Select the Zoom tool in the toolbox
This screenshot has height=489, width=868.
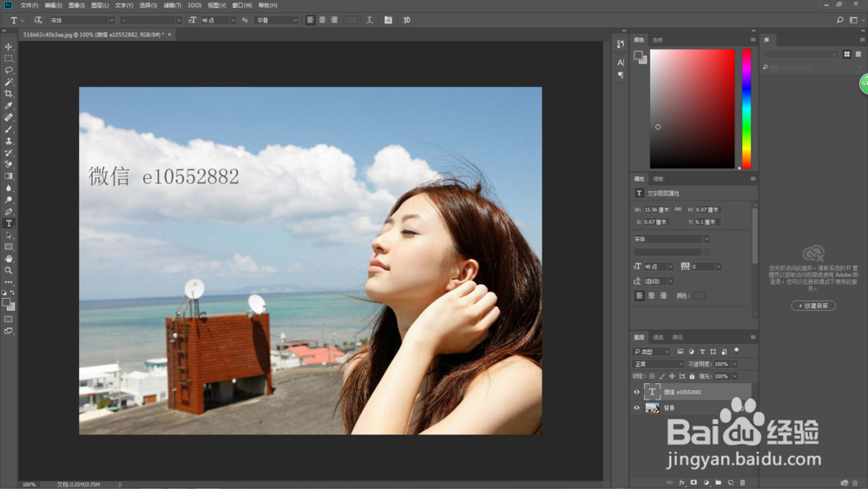coord(9,270)
